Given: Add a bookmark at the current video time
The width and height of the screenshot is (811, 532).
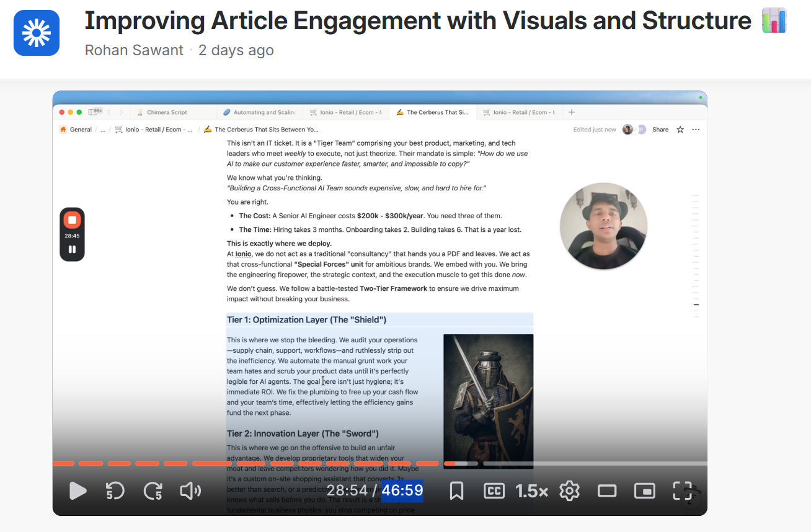Looking at the screenshot, I should click(456, 490).
